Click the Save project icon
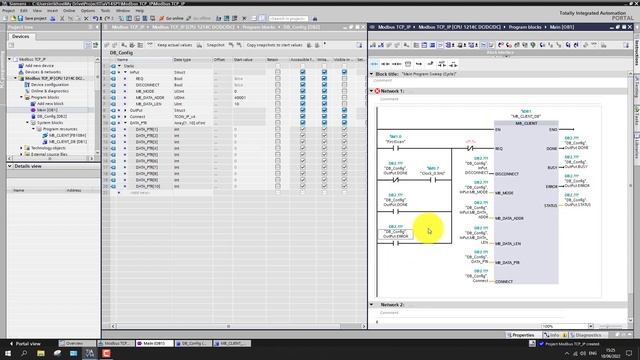 20,18
